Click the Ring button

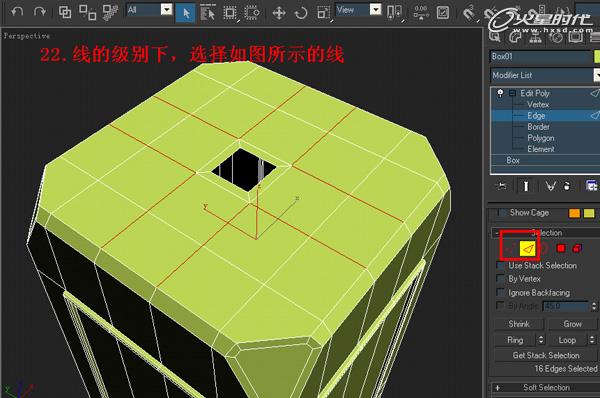click(515, 340)
